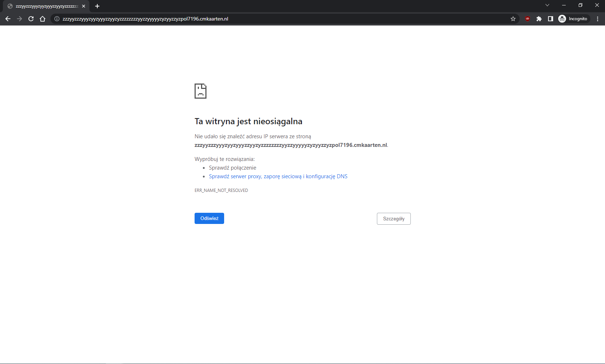The height and width of the screenshot is (364, 605).
Task: Close the current browser tab
Action: (84, 6)
